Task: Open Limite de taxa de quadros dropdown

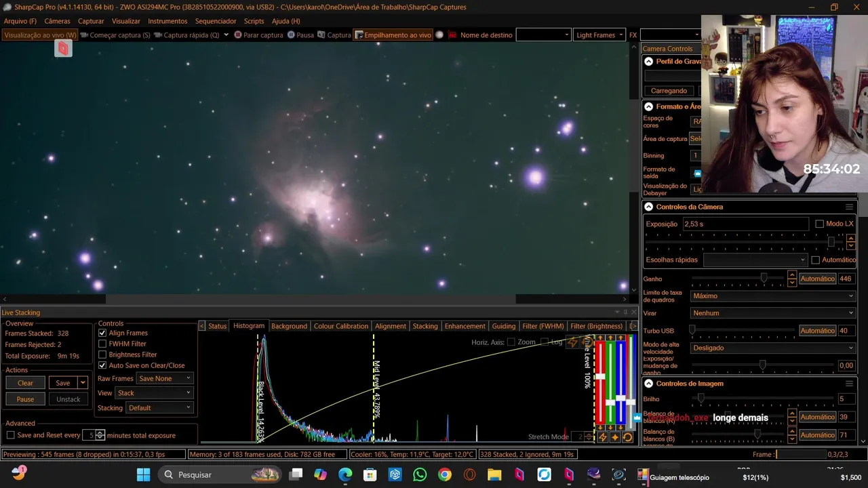Action: pos(772,296)
